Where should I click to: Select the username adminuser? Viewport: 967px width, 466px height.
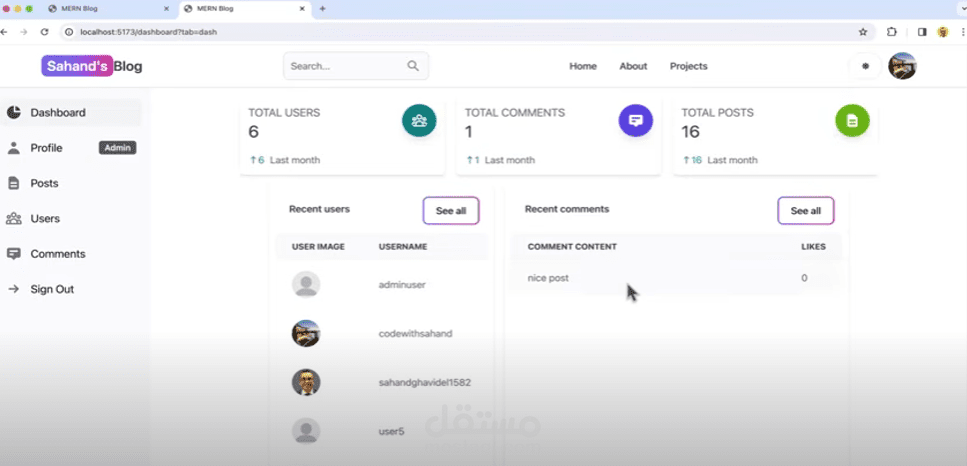click(402, 285)
